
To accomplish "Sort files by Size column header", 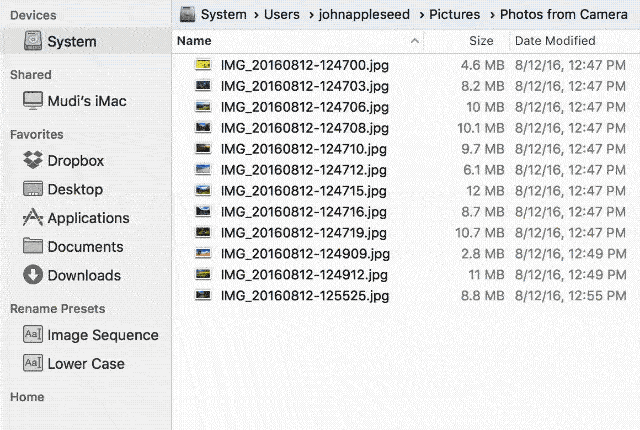I will 481,41.
